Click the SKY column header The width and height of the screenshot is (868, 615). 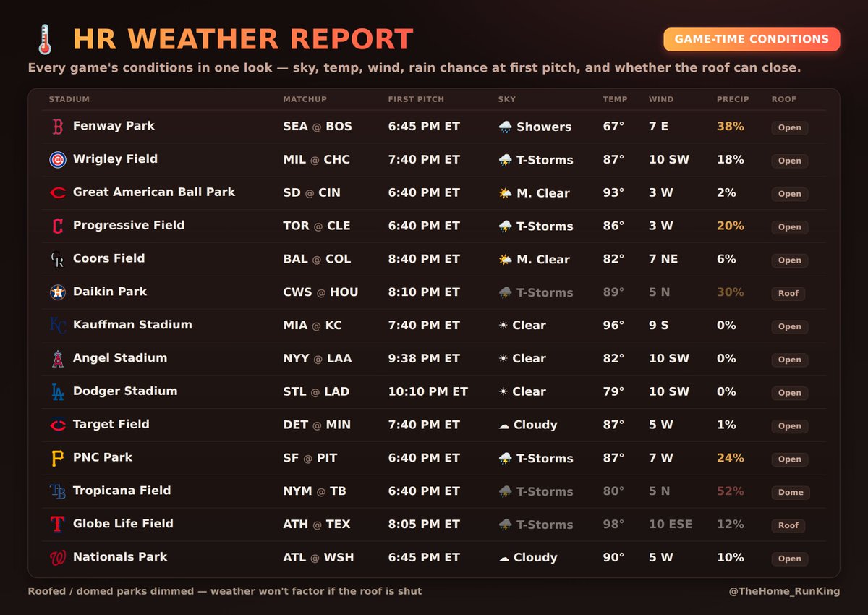point(507,99)
